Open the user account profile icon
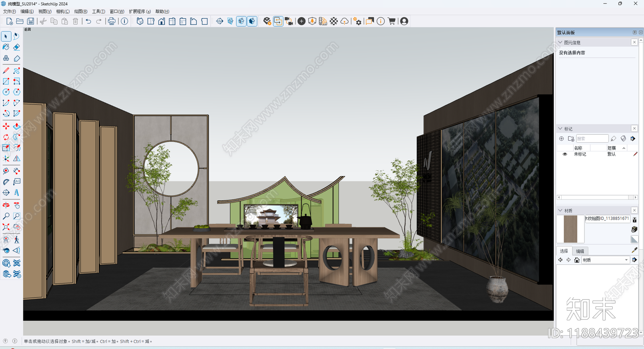The image size is (644, 349). [x=404, y=21]
